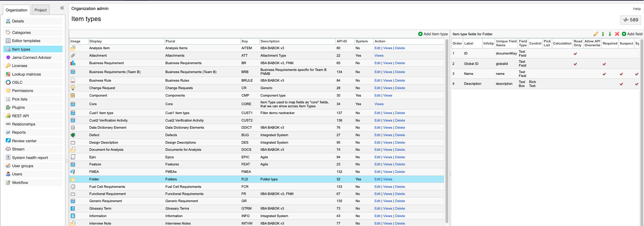Select the Global ID field row
The width and height of the screenshot is (644, 226).
(x=545, y=64)
